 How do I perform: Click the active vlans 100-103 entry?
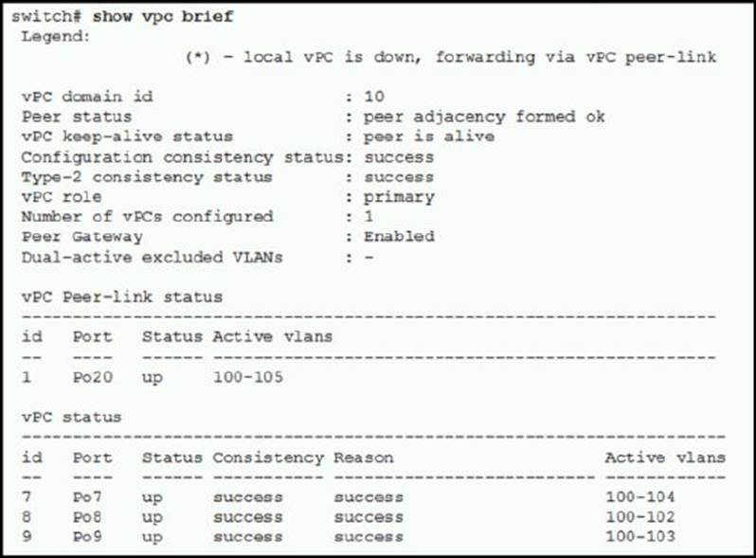tap(640, 537)
